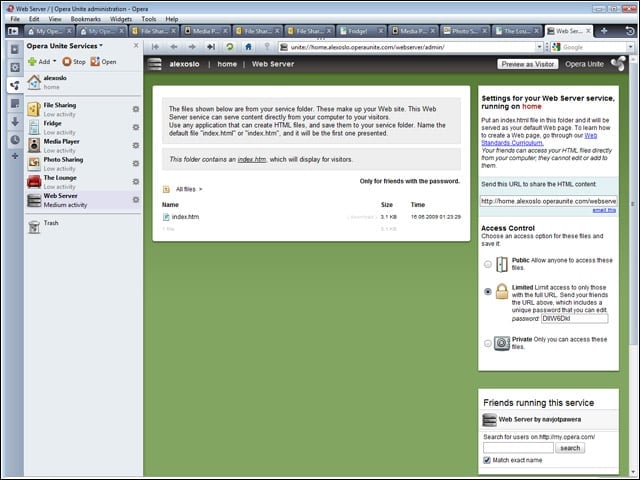Click the Open service button
Viewport: 640px width, 480px height.
click(x=104, y=62)
